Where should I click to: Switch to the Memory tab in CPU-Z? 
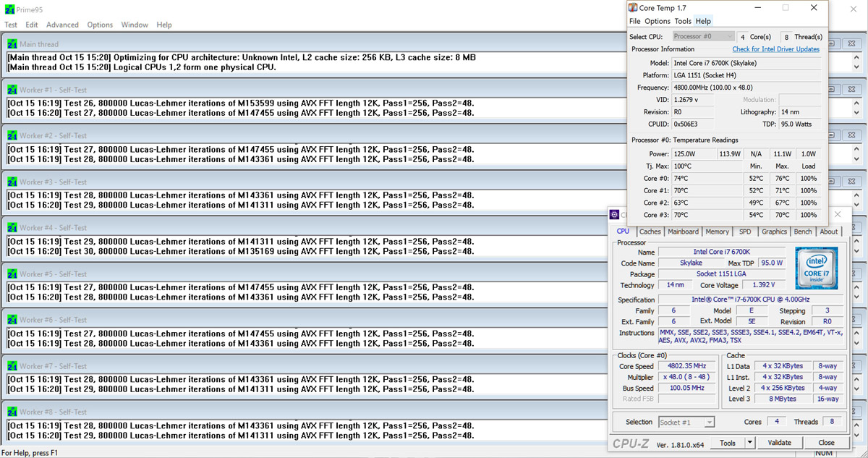[717, 232]
